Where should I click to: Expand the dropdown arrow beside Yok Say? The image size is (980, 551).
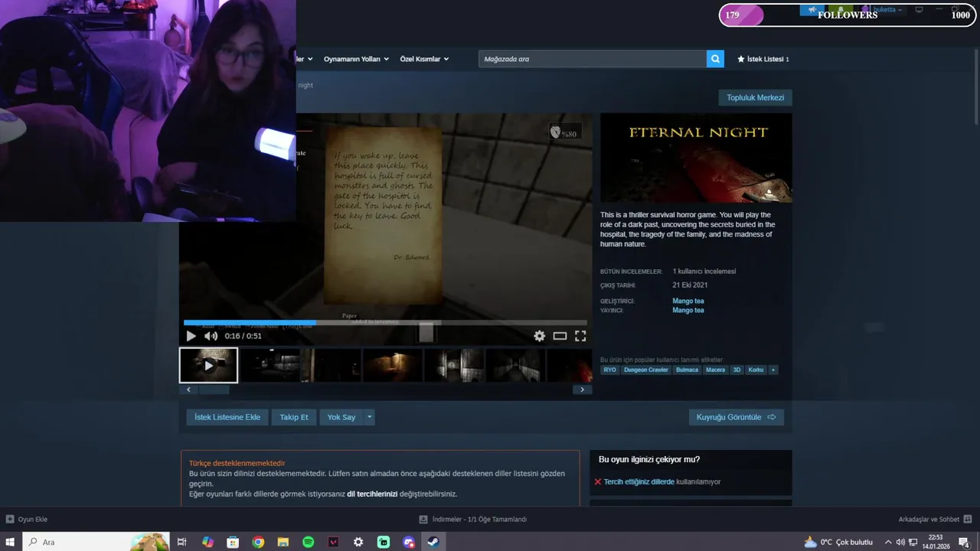click(x=370, y=417)
